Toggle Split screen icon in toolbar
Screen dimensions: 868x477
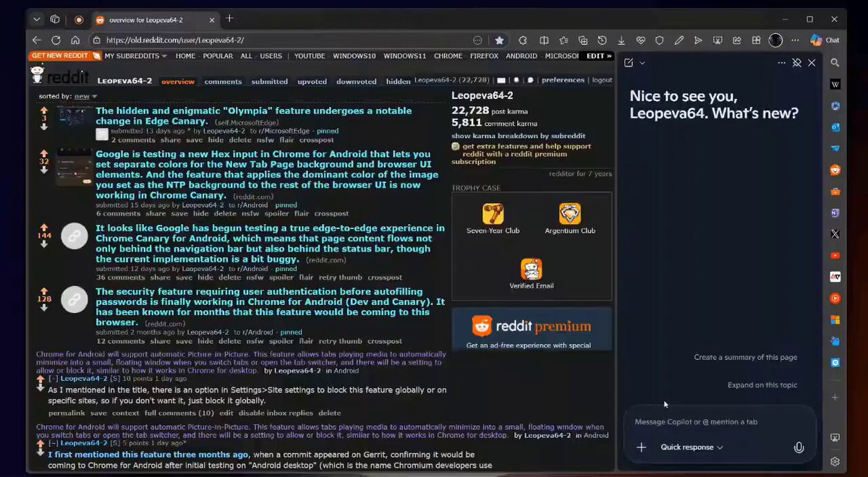pyautogui.click(x=543, y=40)
